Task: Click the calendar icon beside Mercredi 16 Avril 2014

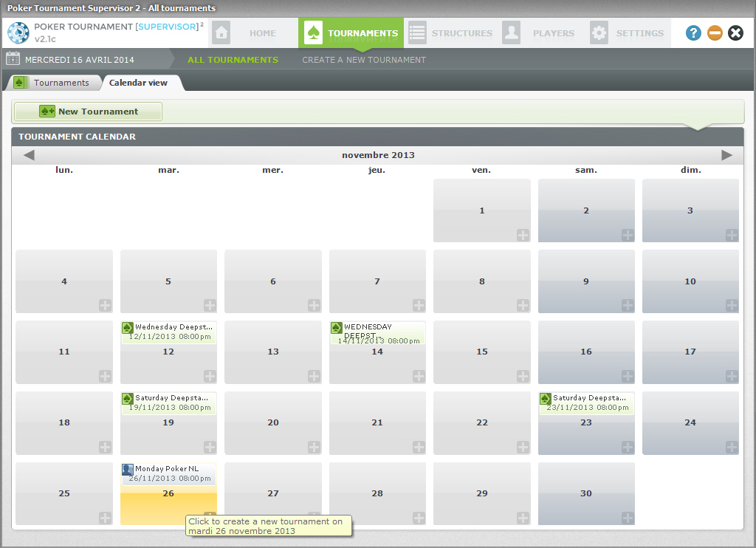Action: tap(13, 59)
